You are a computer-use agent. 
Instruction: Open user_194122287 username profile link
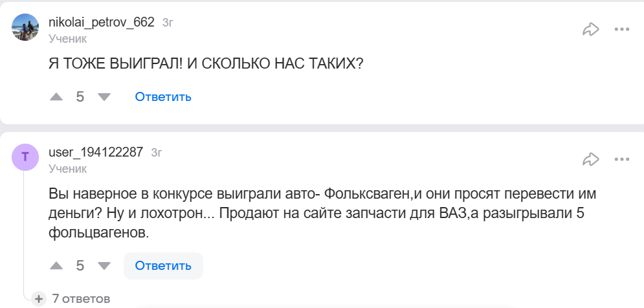coord(96,153)
